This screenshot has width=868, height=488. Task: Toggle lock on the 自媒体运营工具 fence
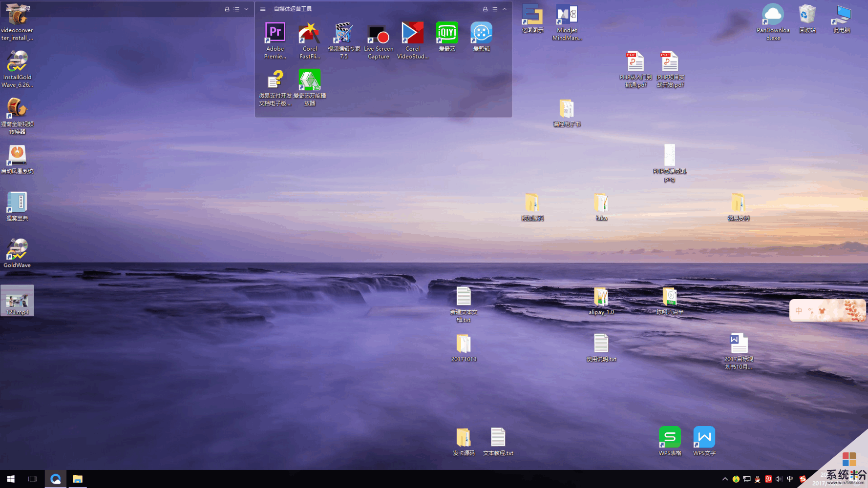[485, 9]
